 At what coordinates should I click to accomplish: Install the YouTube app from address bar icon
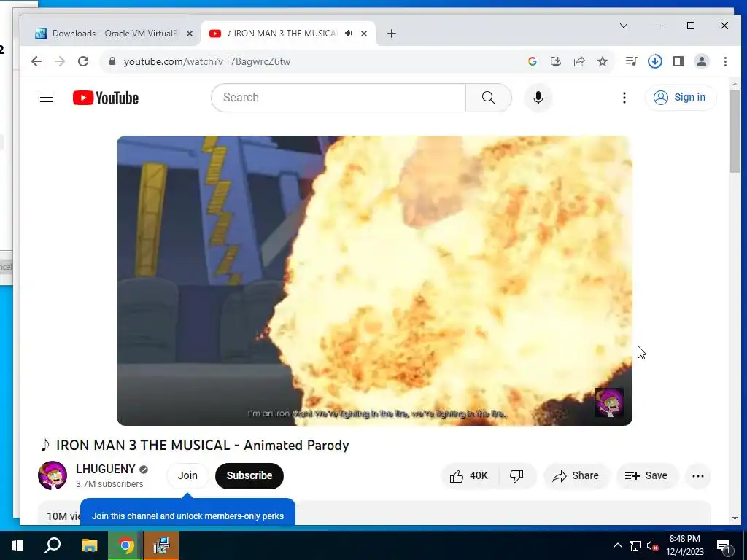tap(555, 61)
